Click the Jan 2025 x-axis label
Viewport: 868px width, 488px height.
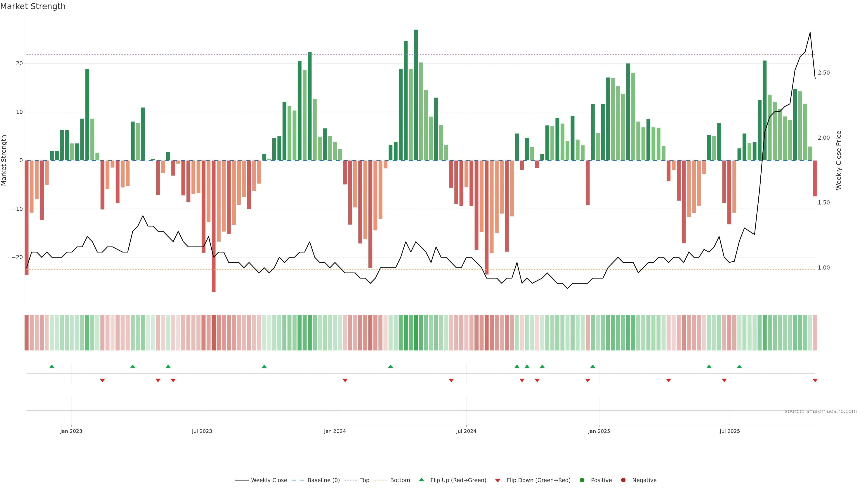[x=599, y=431]
